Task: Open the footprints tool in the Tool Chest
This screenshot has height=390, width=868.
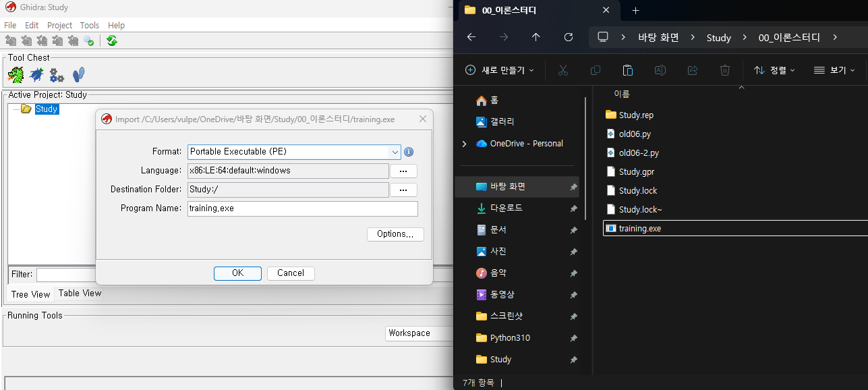Action: click(x=78, y=75)
